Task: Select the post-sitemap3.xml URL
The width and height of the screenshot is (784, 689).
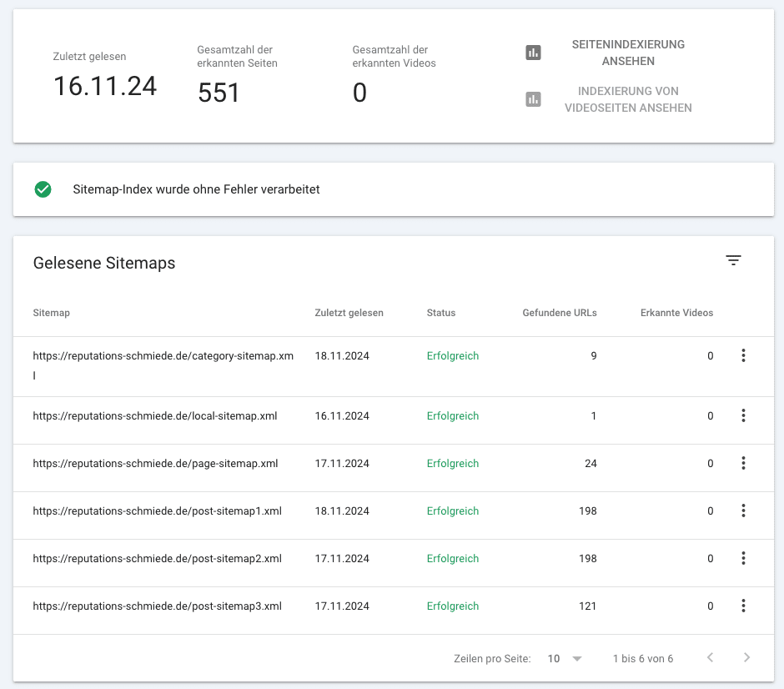Action: 158,606
